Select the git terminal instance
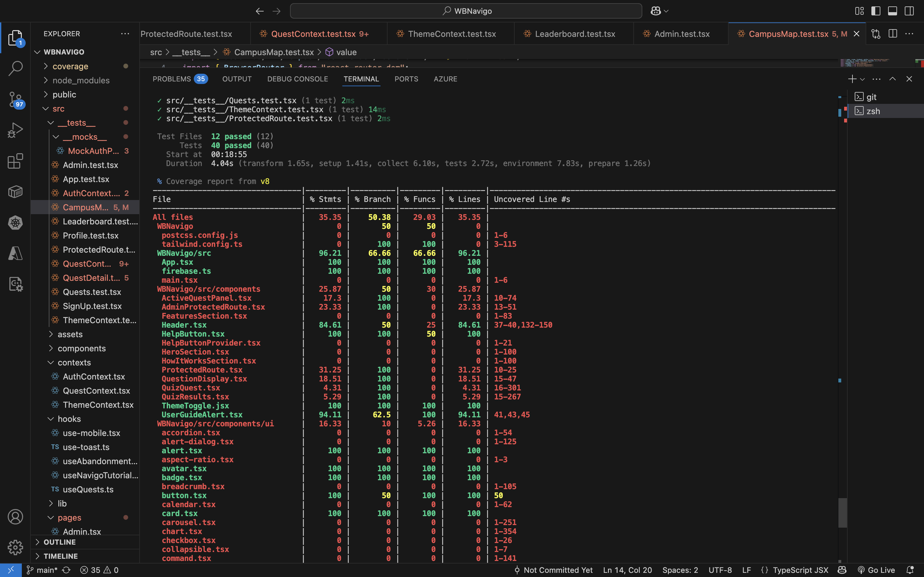 coord(871,97)
